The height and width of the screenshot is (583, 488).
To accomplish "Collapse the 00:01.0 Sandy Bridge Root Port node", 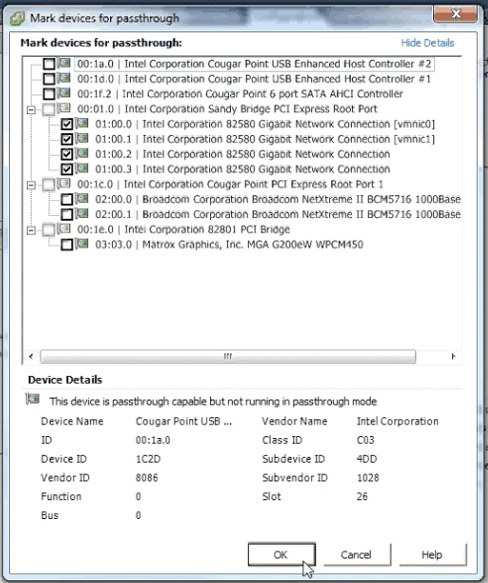I will pyautogui.click(x=32, y=110).
